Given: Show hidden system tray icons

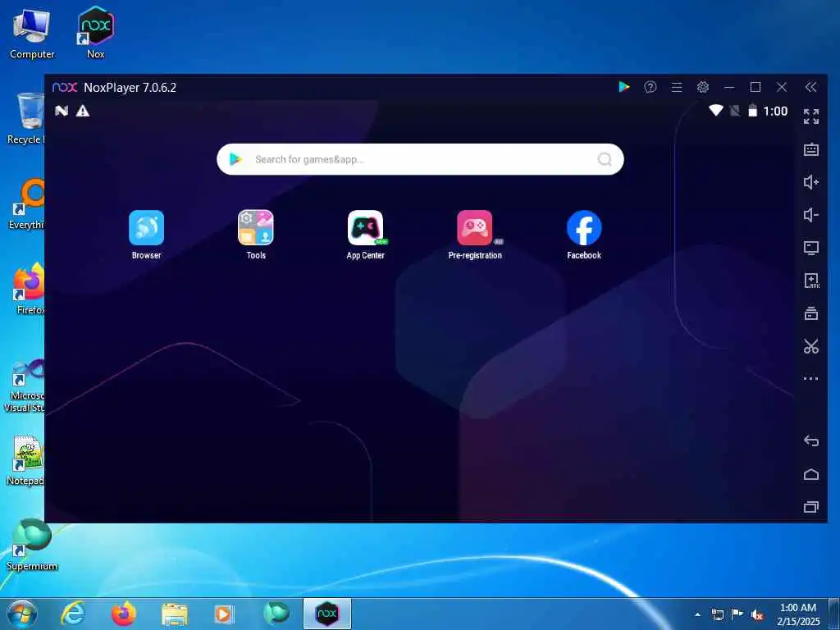Looking at the screenshot, I should 697,614.
